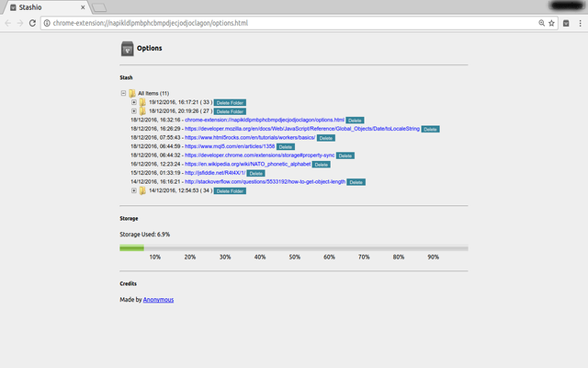The height and width of the screenshot is (368, 588).
Task: Go back using browser back arrow
Action: pyautogui.click(x=8, y=21)
